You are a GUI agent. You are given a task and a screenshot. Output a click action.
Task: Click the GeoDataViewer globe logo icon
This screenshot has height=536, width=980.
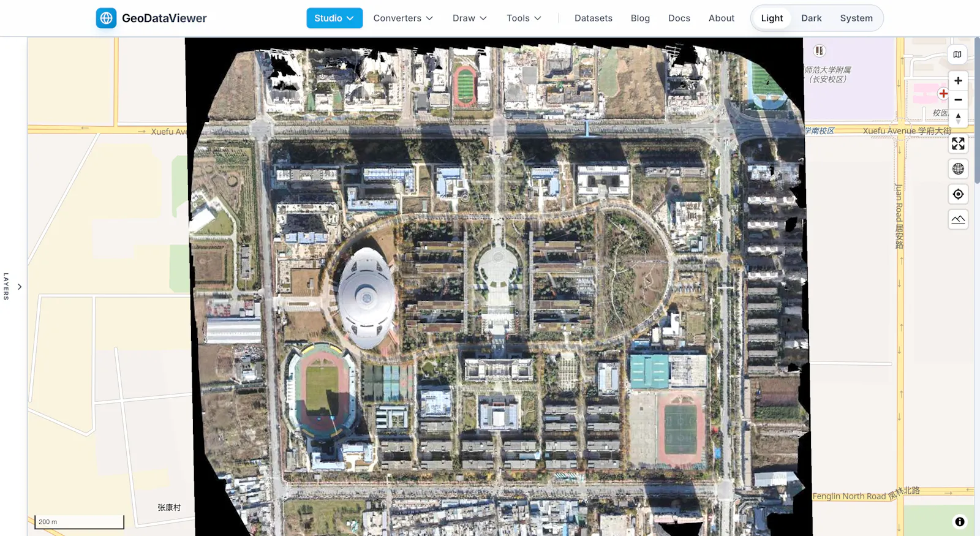106,18
